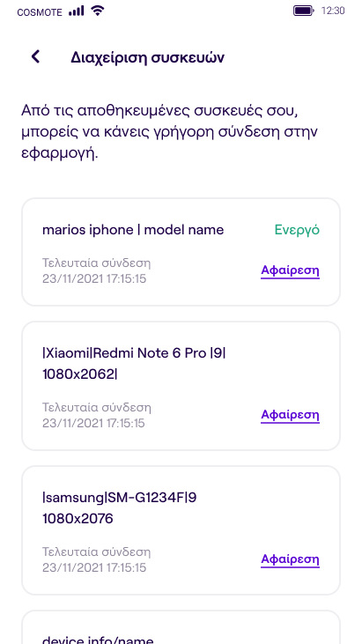
Task: Tap the Διαχείριση συσκευών page title
Action: point(148,57)
